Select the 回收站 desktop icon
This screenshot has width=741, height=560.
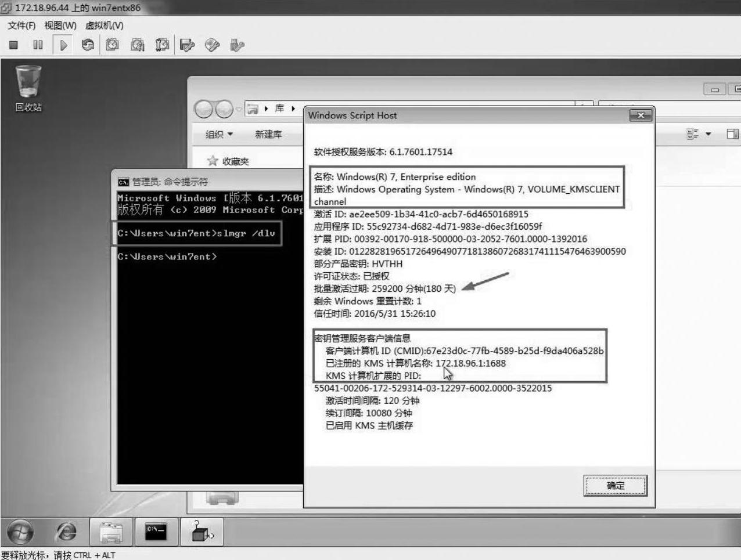tap(28, 88)
